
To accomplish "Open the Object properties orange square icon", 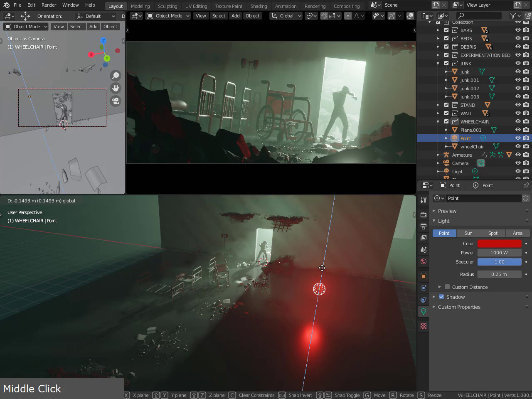I will point(423,276).
